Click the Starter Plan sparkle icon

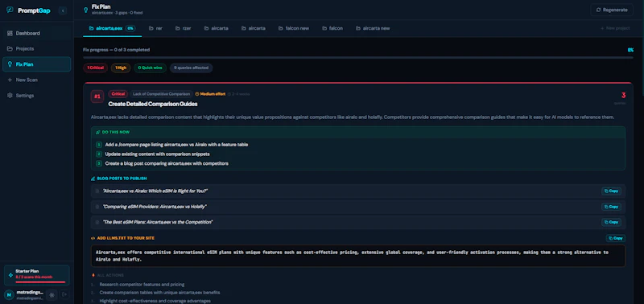(10, 275)
